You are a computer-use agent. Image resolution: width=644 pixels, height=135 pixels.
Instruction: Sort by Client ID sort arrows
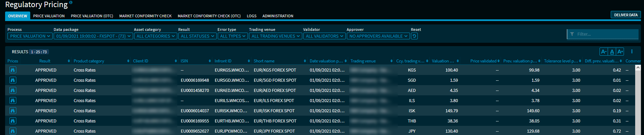pos(176,61)
